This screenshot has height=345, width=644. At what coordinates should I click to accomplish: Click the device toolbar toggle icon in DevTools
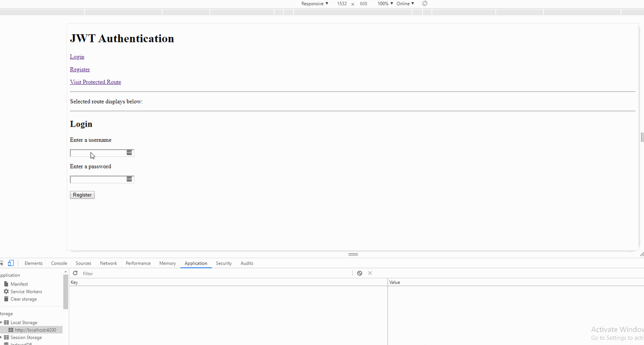click(x=11, y=263)
